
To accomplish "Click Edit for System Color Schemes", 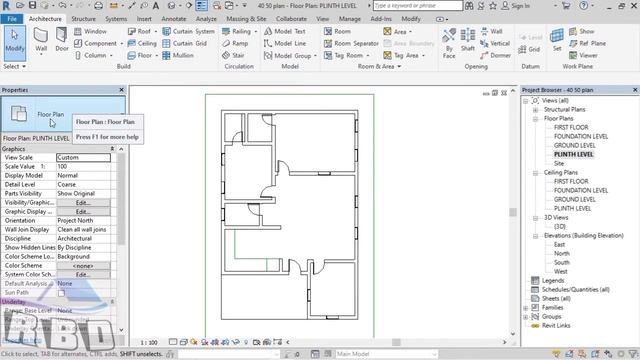I will click(x=83, y=275).
